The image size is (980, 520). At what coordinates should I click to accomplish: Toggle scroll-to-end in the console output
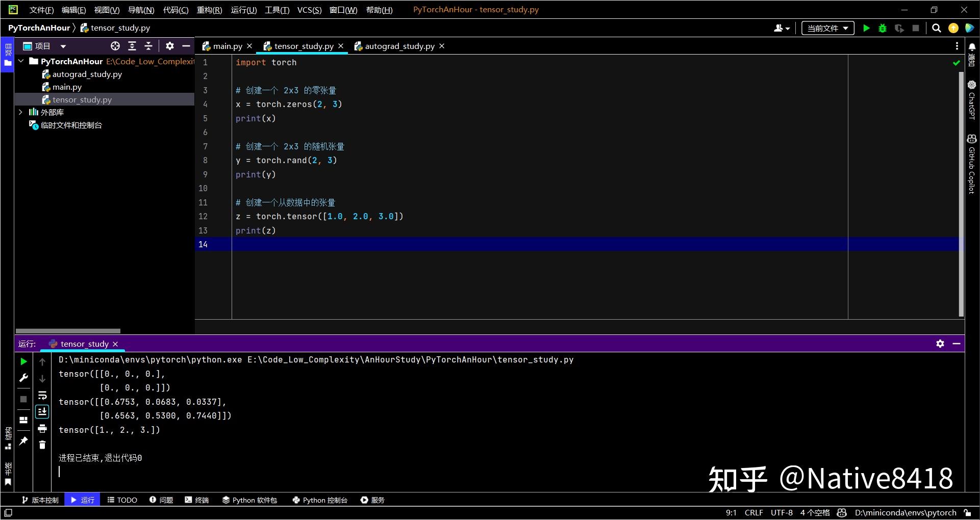[x=42, y=411]
